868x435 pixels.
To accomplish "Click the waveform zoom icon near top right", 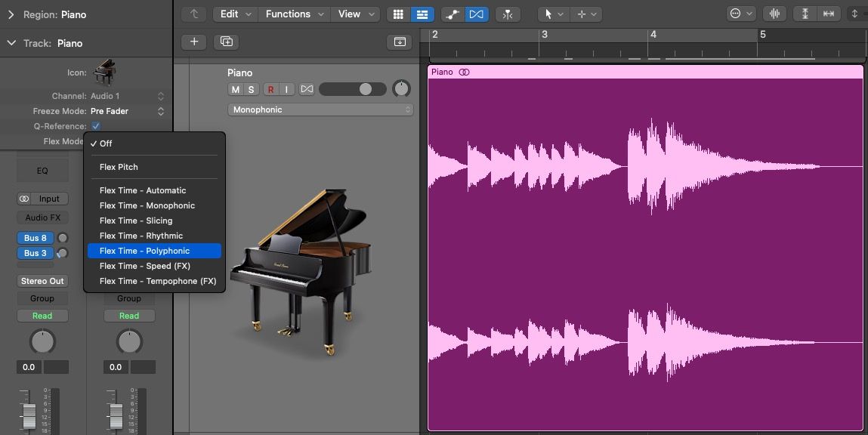I will click(x=775, y=13).
